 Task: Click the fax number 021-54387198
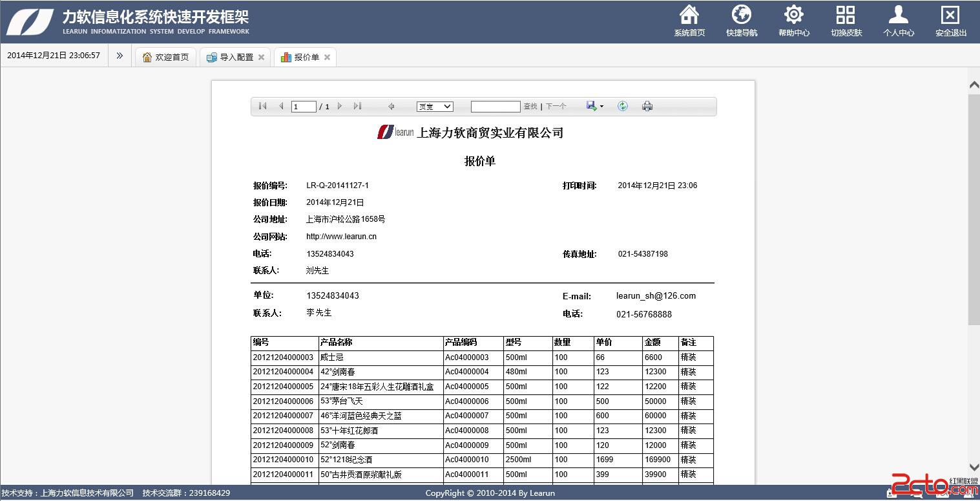[643, 254]
